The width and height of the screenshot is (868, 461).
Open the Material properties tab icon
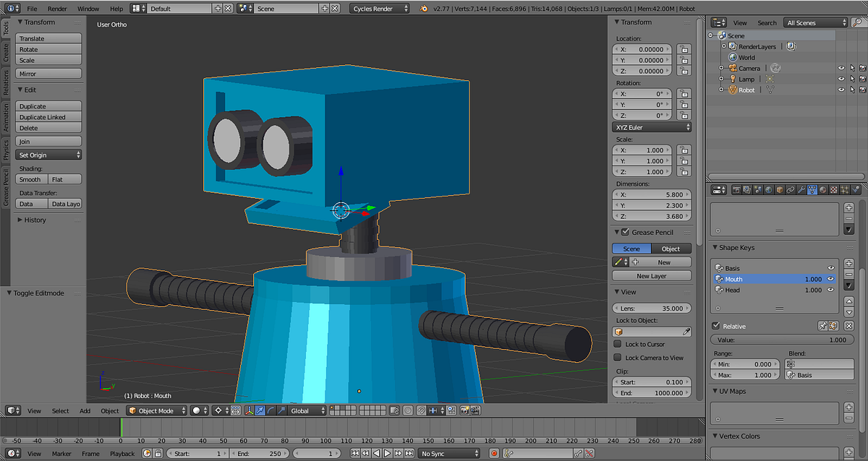click(x=822, y=190)
